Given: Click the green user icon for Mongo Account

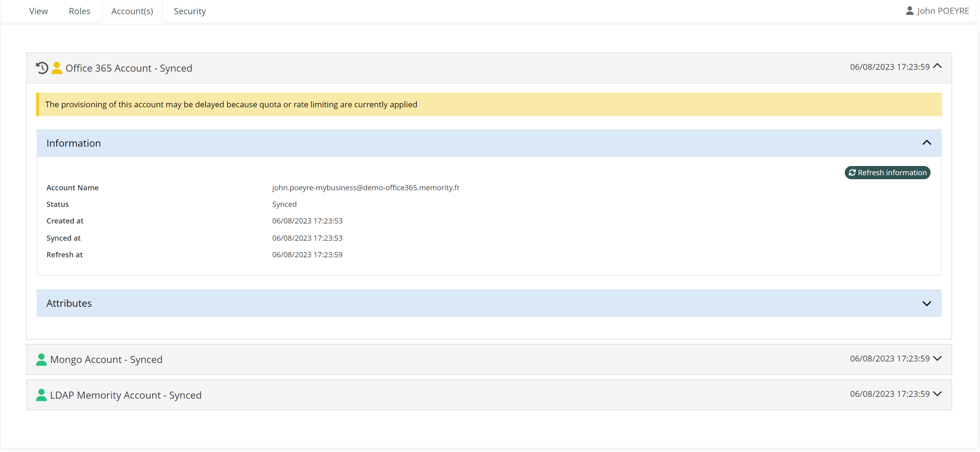Looking at the screenshot, I should point(41,360).
